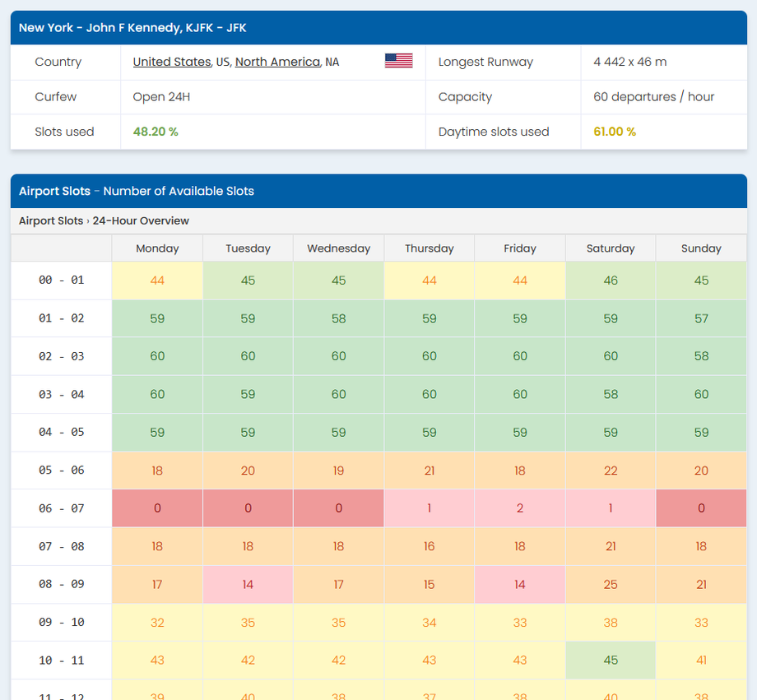Image resolution: width=757 pixels, height=700 pixels.
Task: Click Friday 06 - 07 cell showing 2
Action: (519, 508)
